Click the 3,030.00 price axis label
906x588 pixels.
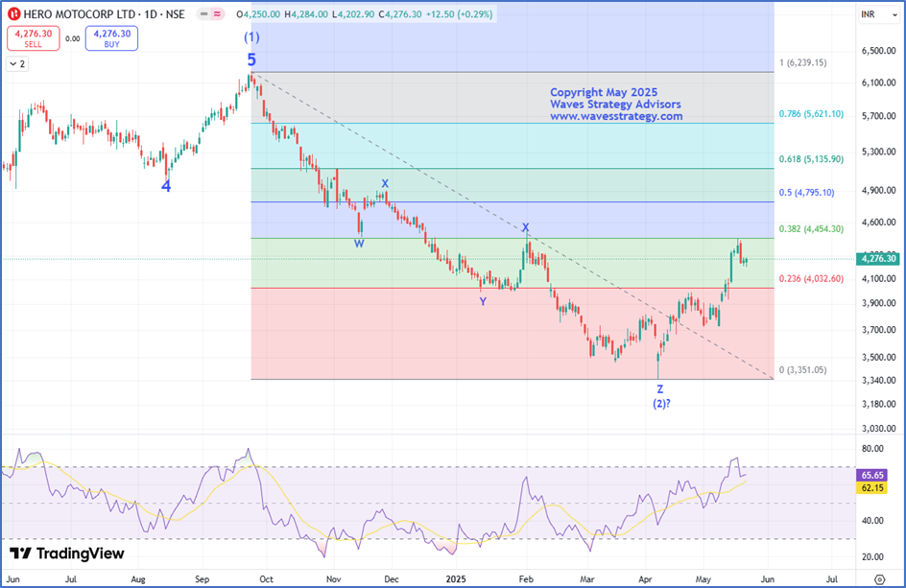point(879,429)
